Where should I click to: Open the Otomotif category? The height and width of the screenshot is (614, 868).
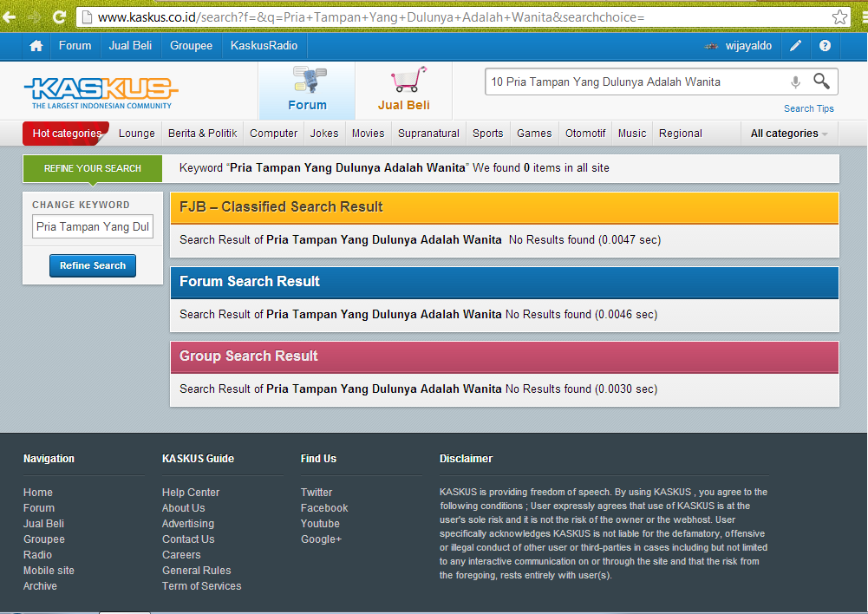click(x=585, y=134)
